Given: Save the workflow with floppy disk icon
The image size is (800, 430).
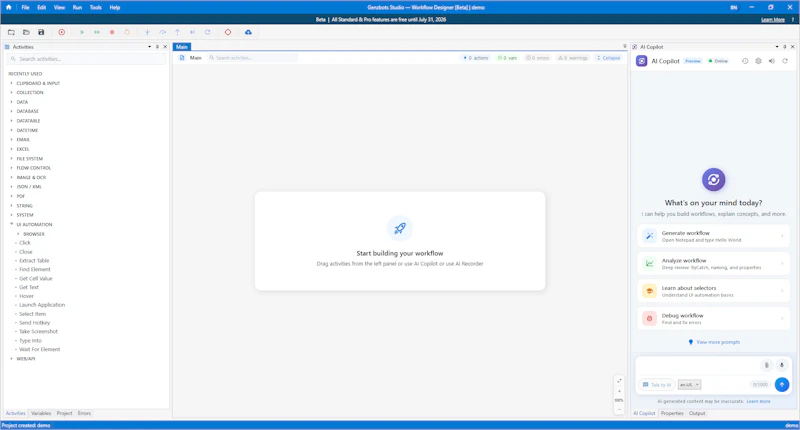Looking at the screenshot, I should point(41,32).
